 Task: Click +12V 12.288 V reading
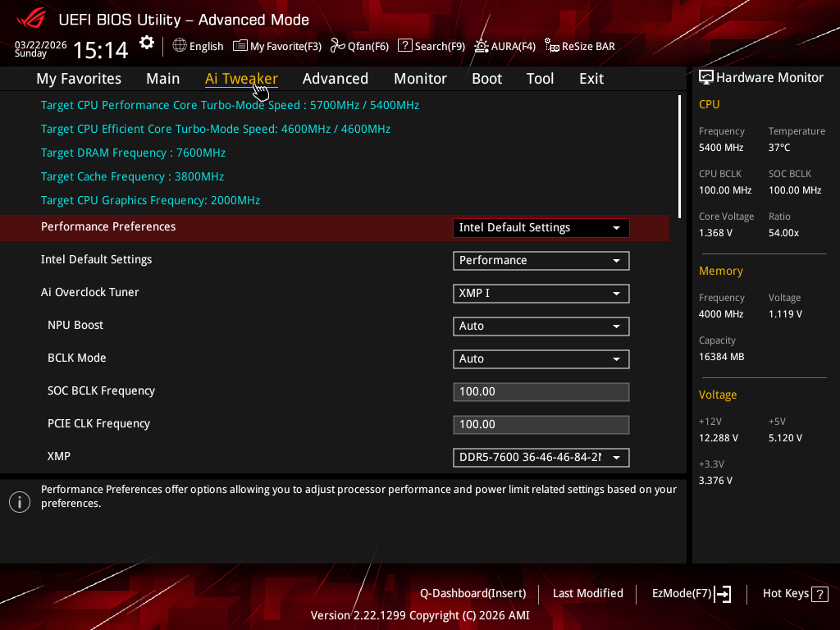pyautogui.click(x=719, y=438)
